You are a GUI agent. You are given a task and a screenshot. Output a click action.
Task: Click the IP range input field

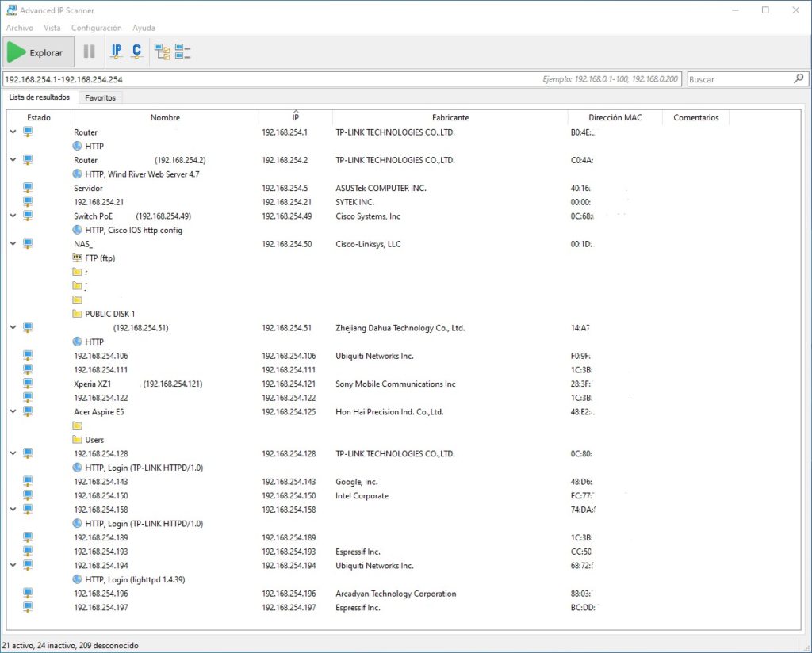click(342, 79)
